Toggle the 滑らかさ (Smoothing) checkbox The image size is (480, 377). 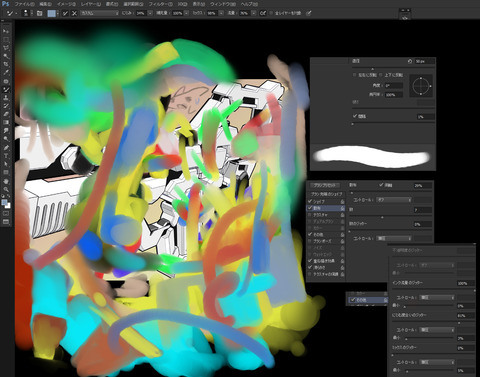point(310,267)
